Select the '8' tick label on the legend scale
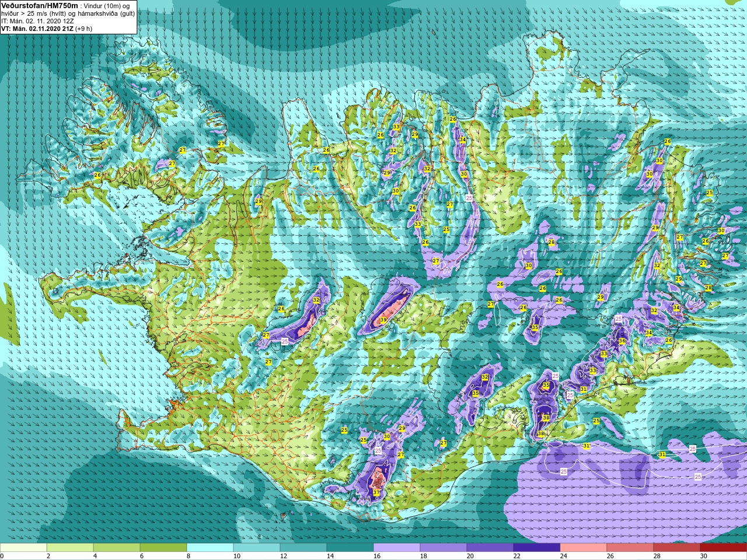 pyautogui.click(x=189, y=556)
